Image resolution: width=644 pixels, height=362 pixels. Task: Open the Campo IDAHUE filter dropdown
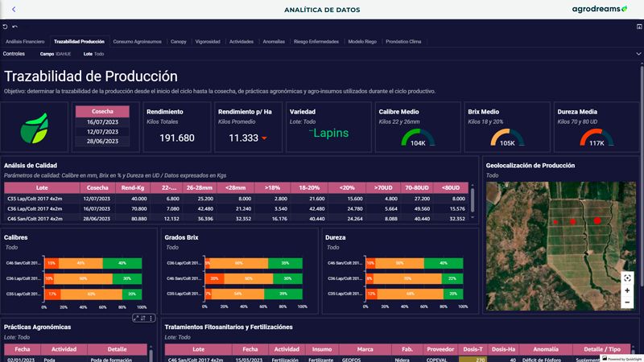coord(57,54)
